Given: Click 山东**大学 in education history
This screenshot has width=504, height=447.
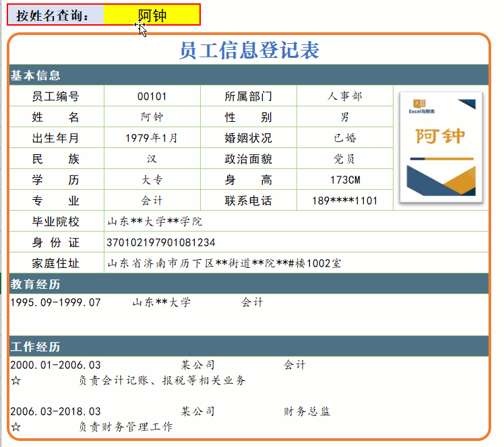Looking at the screenshot, I should point(161,302).
